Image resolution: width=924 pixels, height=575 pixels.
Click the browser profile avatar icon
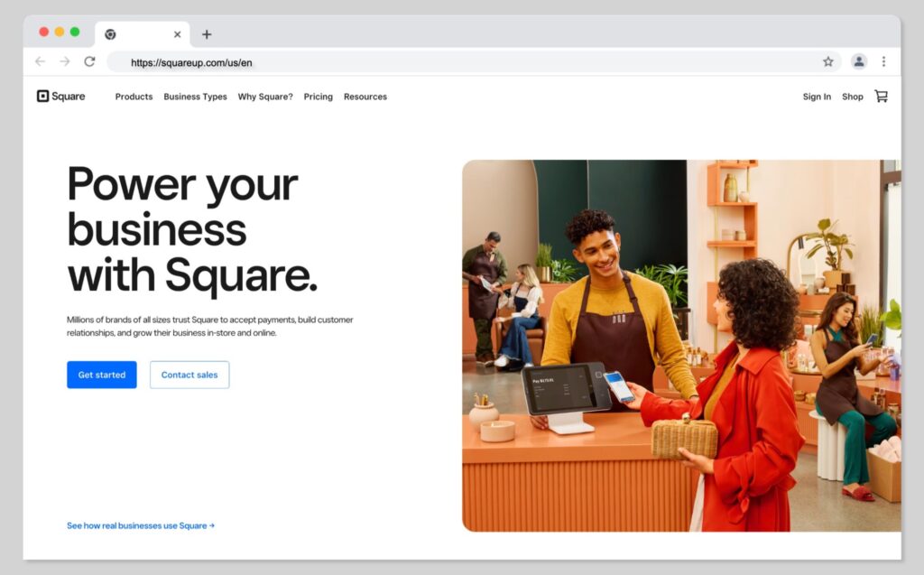click(858, 61)
